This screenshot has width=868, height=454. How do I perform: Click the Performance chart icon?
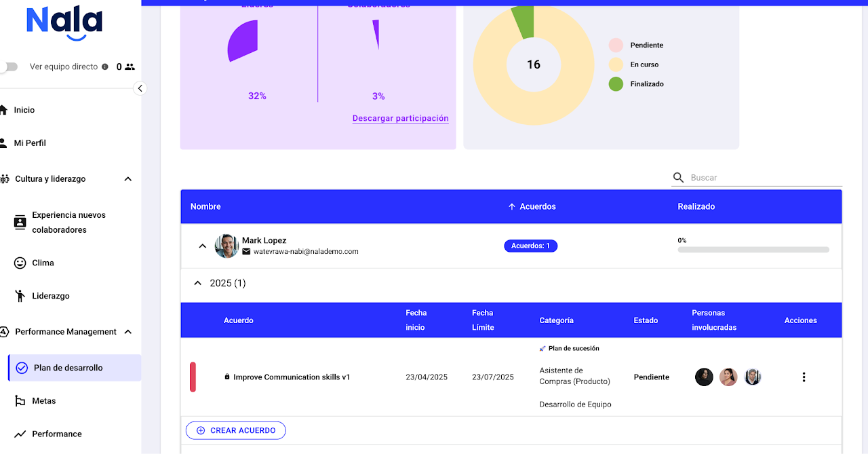point(20,434)
